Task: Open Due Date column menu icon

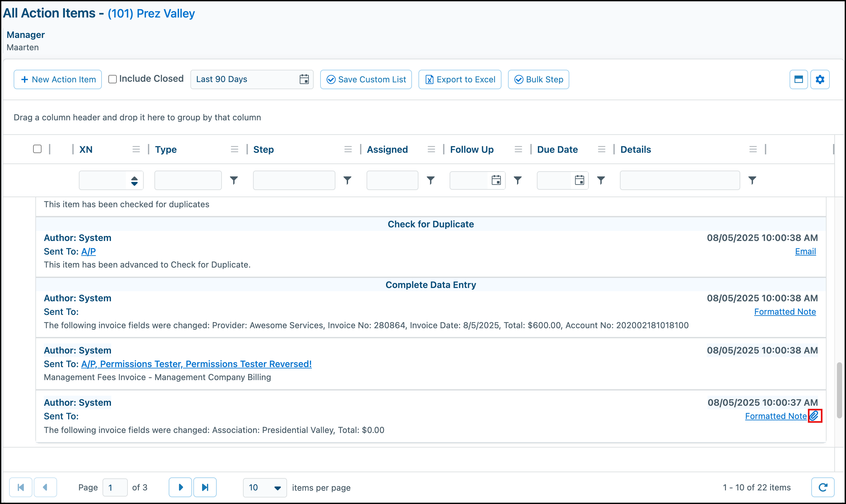Action: 601,150
